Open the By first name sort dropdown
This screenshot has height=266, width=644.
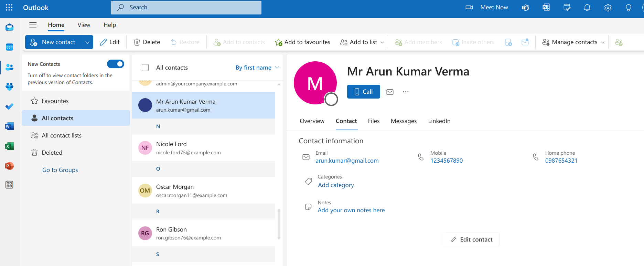257,68
